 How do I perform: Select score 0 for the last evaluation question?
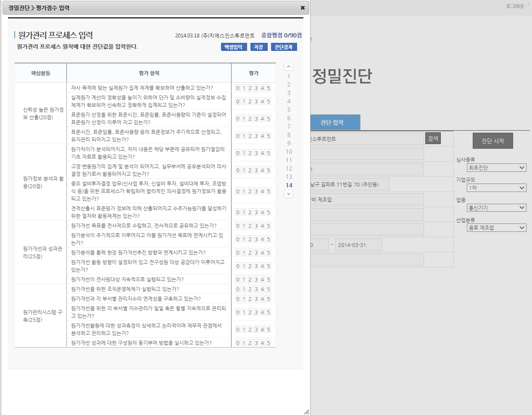[x=238, y=343]
